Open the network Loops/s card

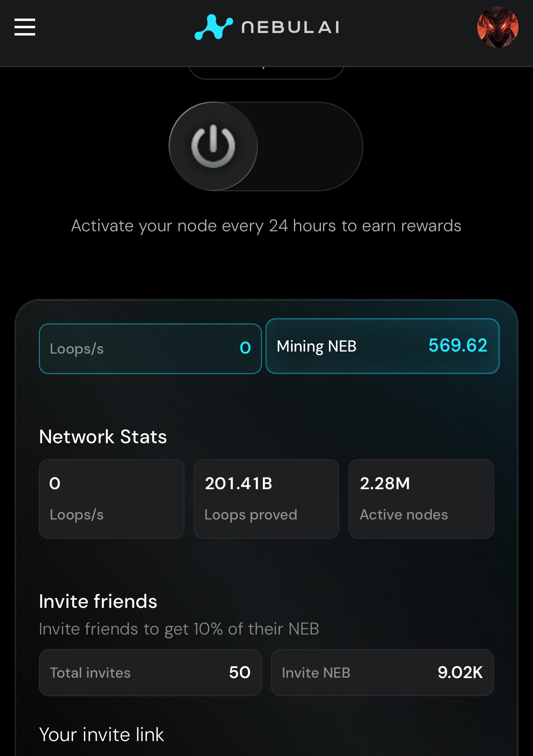[111, 498]
